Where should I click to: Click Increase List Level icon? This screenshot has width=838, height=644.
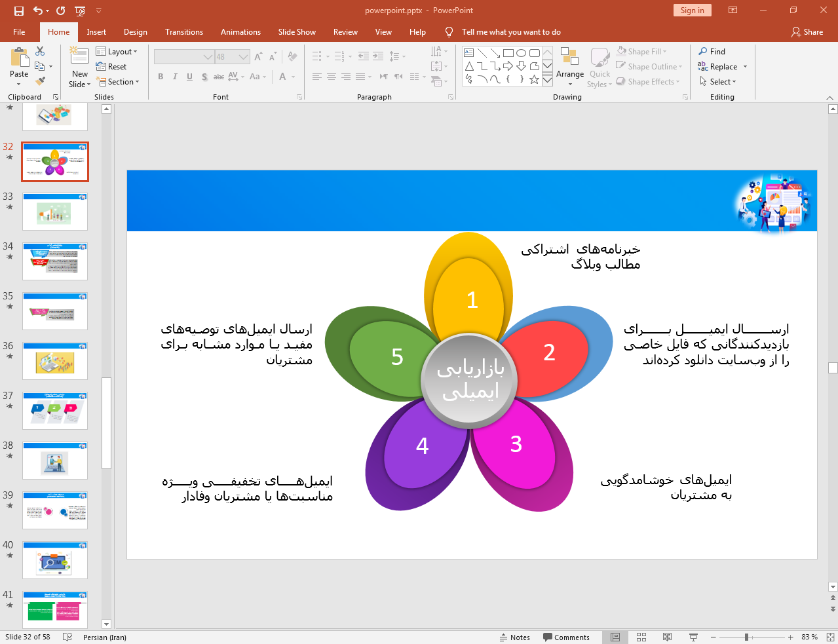(x=378, y=56)
